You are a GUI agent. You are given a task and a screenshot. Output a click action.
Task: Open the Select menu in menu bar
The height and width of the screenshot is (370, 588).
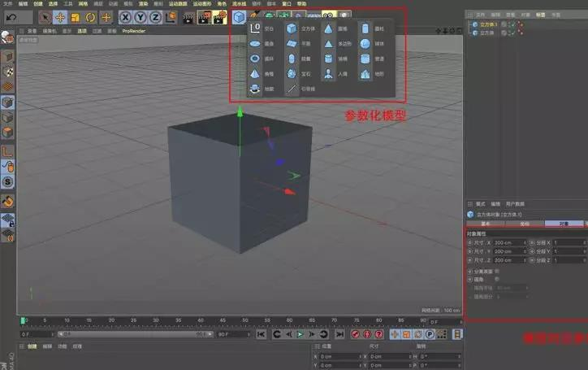[x=53, y=4]
